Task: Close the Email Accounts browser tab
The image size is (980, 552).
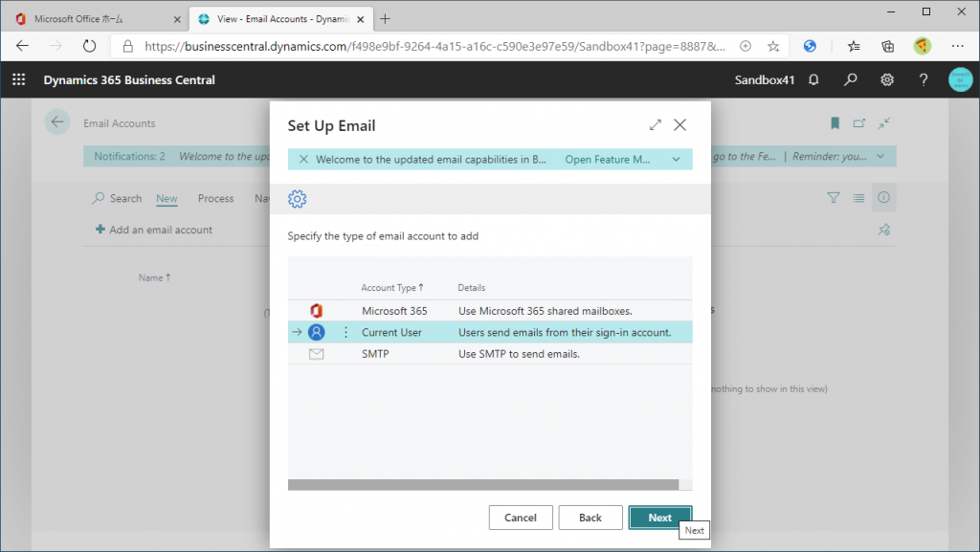Action: tap(361, 19)
